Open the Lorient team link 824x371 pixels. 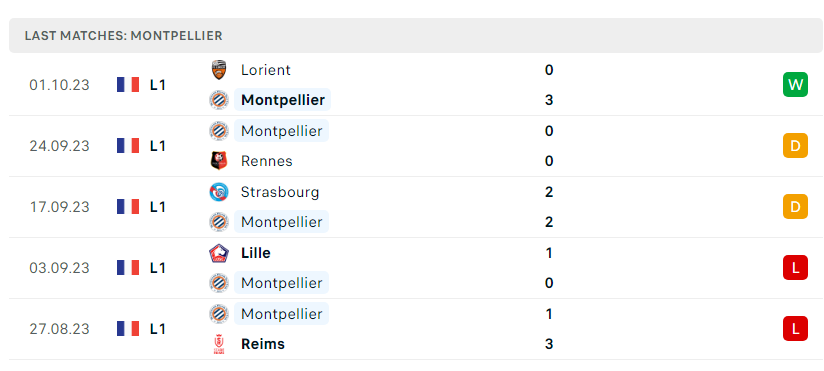point(265,70)
